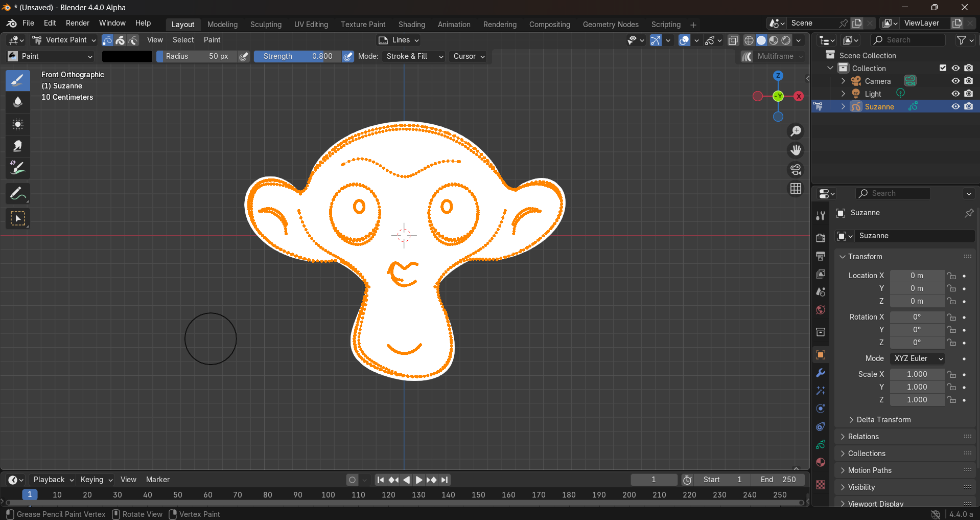Open the View Layer properties tab
The width and height of the screenshot is (980, 520).
click(821, 274)
